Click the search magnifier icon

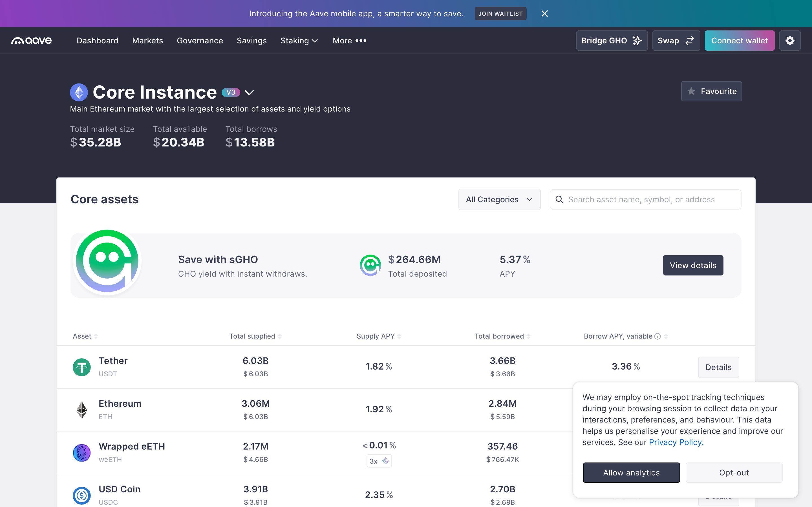coord(559,199)
